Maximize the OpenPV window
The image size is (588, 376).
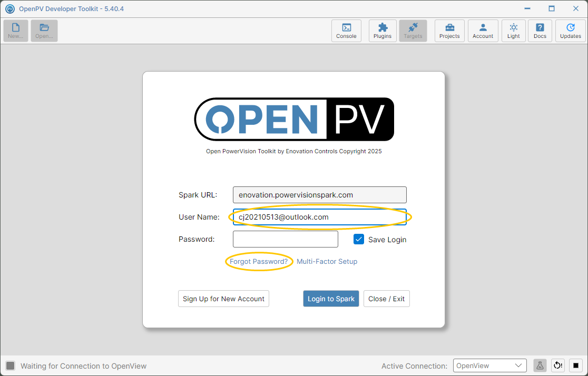tap(551, 8)
